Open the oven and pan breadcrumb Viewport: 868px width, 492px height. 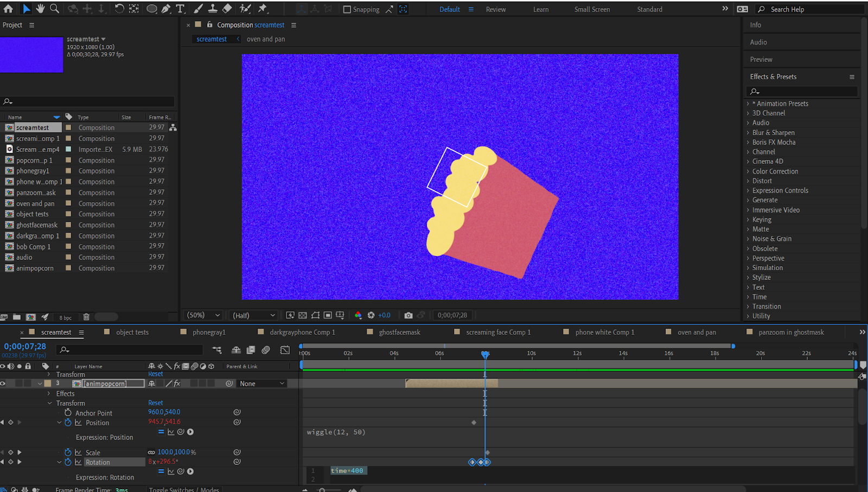[266, 39]
